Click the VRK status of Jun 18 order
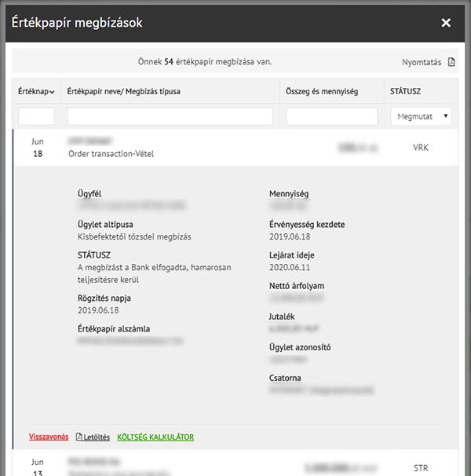Screen dimensions: 471x476 421,148
